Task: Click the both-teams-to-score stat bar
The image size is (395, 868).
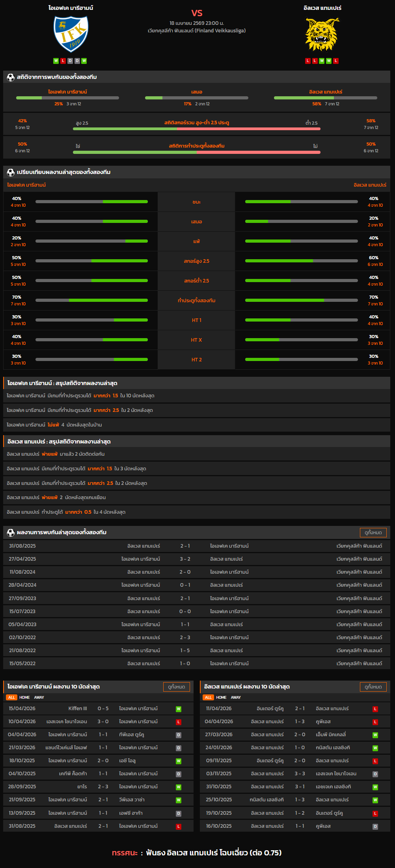Action: click(196, 152)
